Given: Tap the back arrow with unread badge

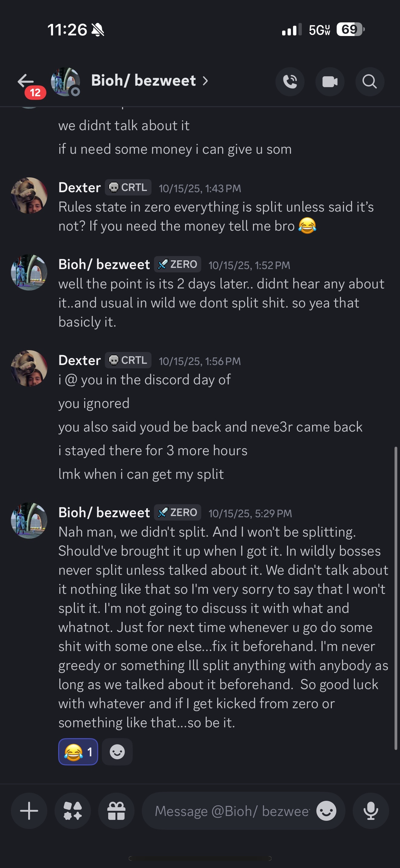Looking at the screenshot, I should (x=26, y=81).
